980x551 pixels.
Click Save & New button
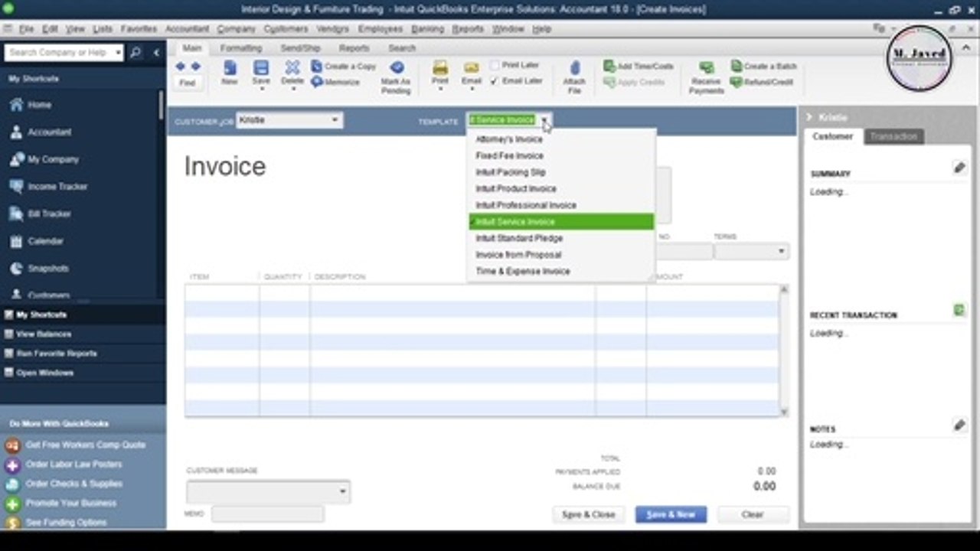pyautogui.click(x=671, y=514)
